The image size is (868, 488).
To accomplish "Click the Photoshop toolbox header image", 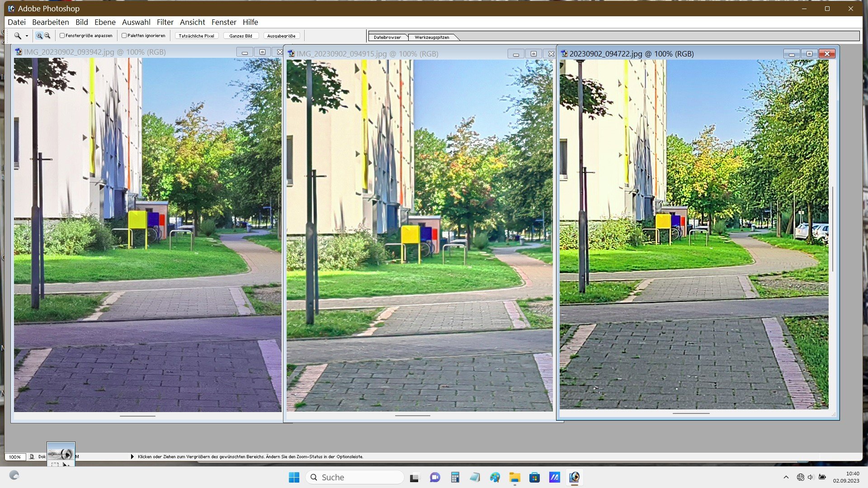I will click(61, 451).
